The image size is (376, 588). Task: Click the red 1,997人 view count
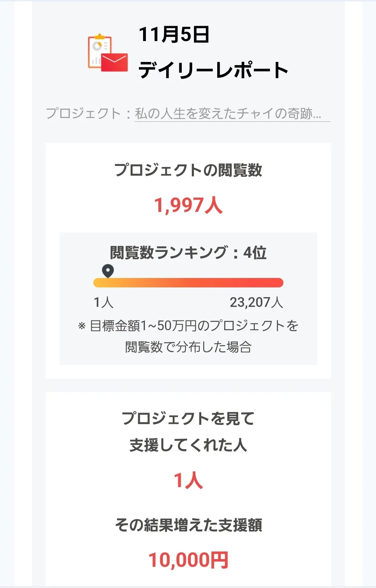point(188,205)
